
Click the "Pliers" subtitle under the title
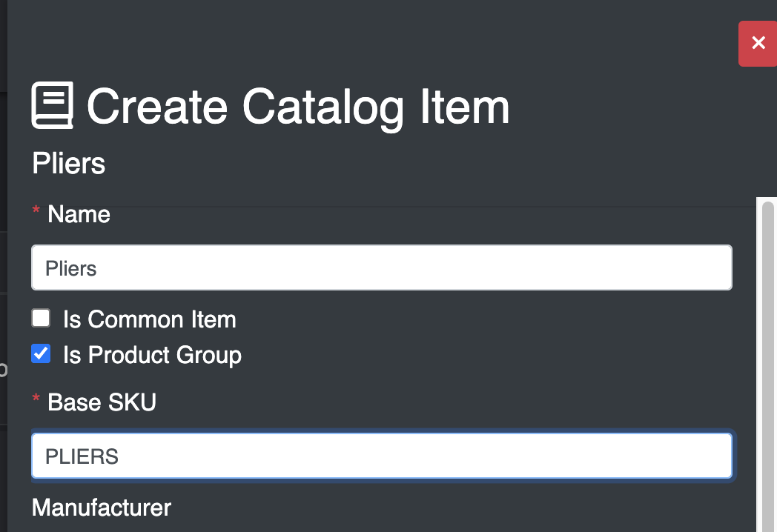(68, 164)
